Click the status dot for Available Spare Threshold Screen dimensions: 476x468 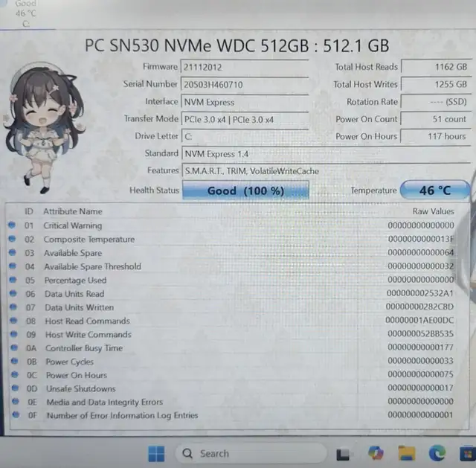click(13, 266)
